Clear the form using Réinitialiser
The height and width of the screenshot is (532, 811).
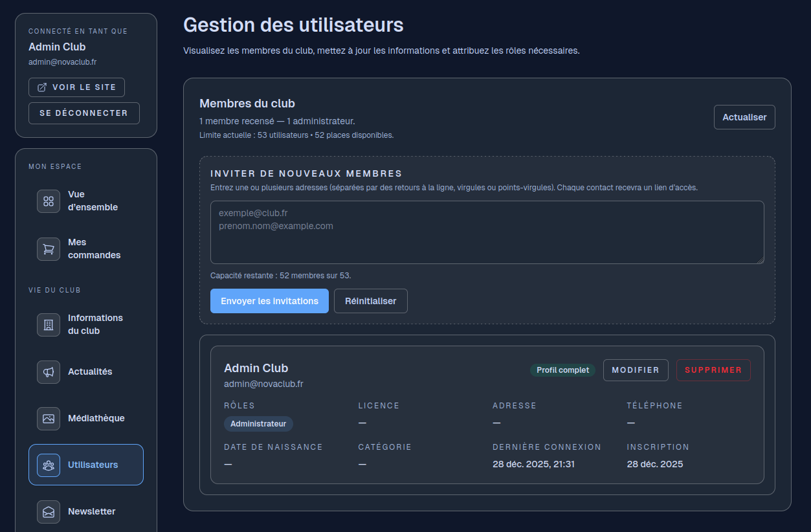[x=370, y=301]
